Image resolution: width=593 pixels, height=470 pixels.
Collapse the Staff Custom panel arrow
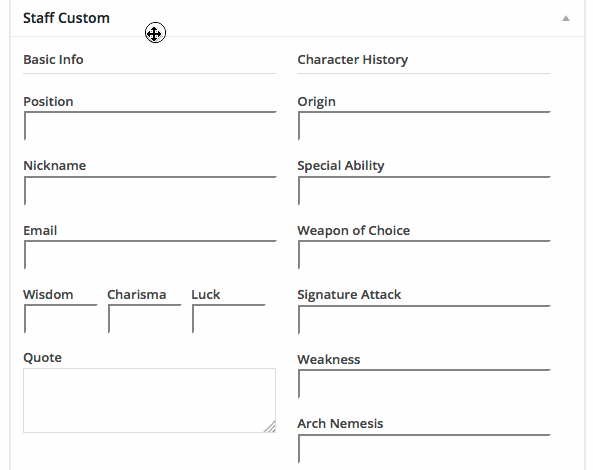(x=565, y=18)
